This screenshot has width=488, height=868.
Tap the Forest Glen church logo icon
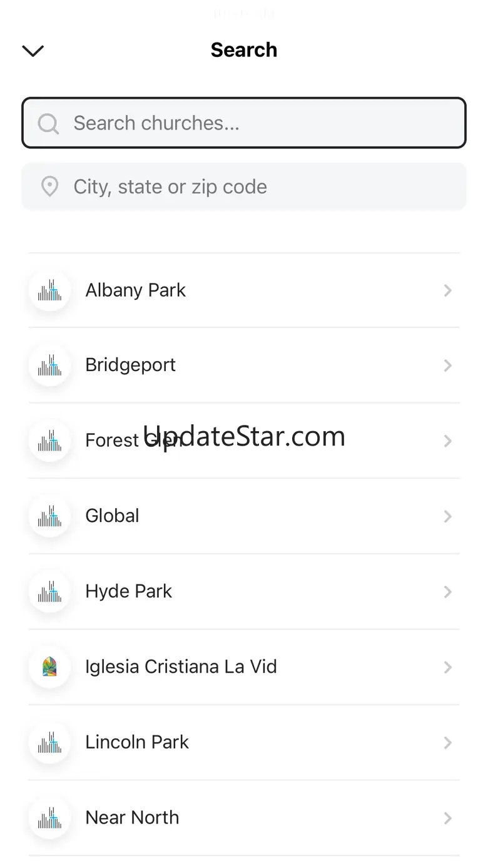49,441
